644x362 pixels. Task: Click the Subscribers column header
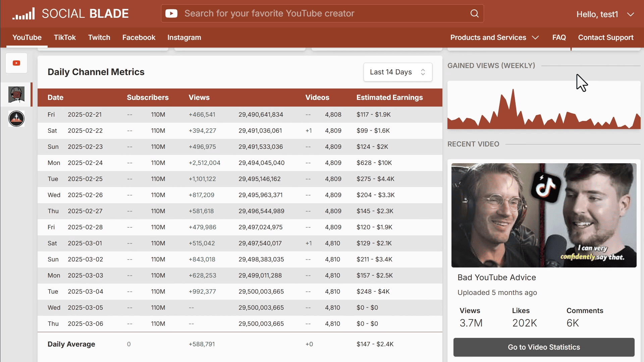click(148, 98)
